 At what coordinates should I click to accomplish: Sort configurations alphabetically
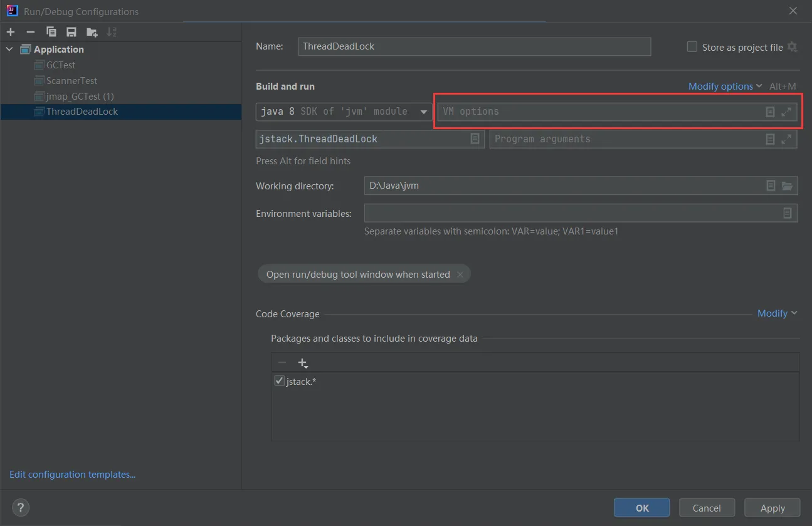point(112,32)
